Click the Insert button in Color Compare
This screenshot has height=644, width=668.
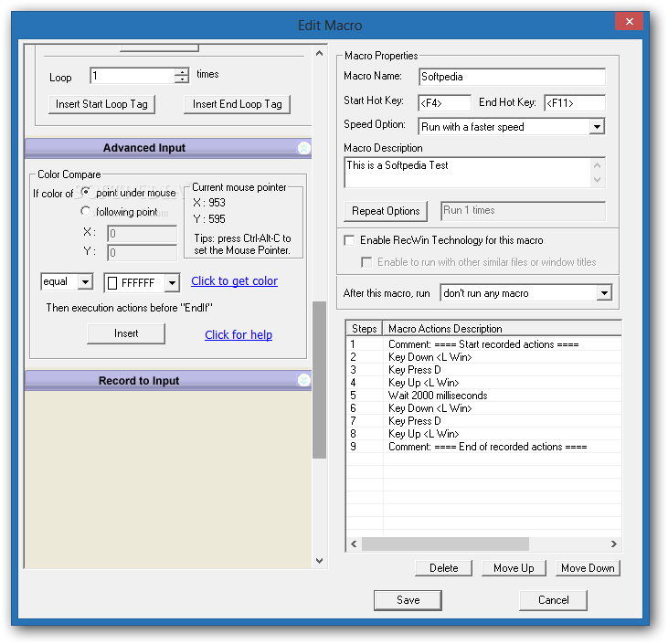[x=126, y=333]
